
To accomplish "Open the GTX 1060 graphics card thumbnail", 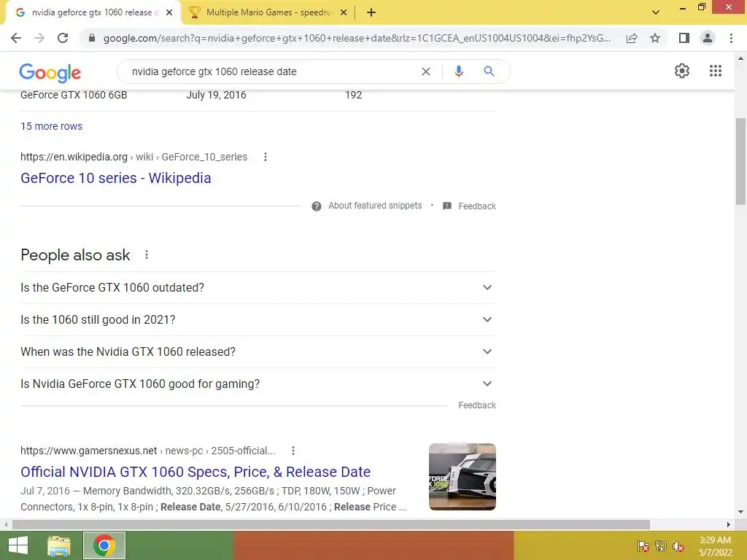I will (462, 477).
